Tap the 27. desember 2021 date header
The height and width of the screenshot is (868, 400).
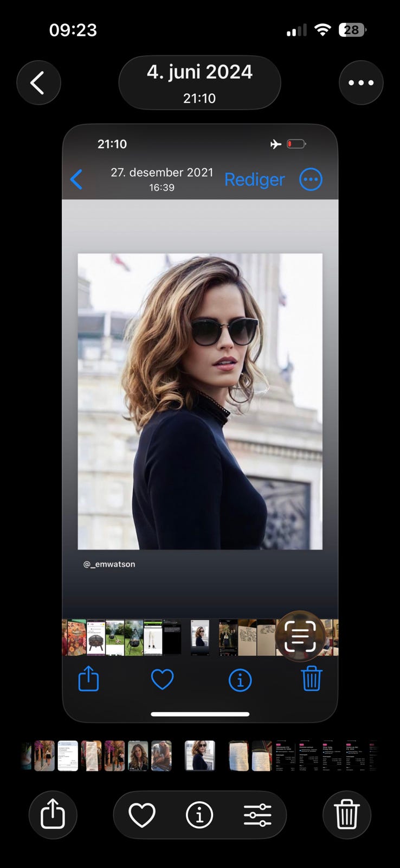[x=162, y=173]
